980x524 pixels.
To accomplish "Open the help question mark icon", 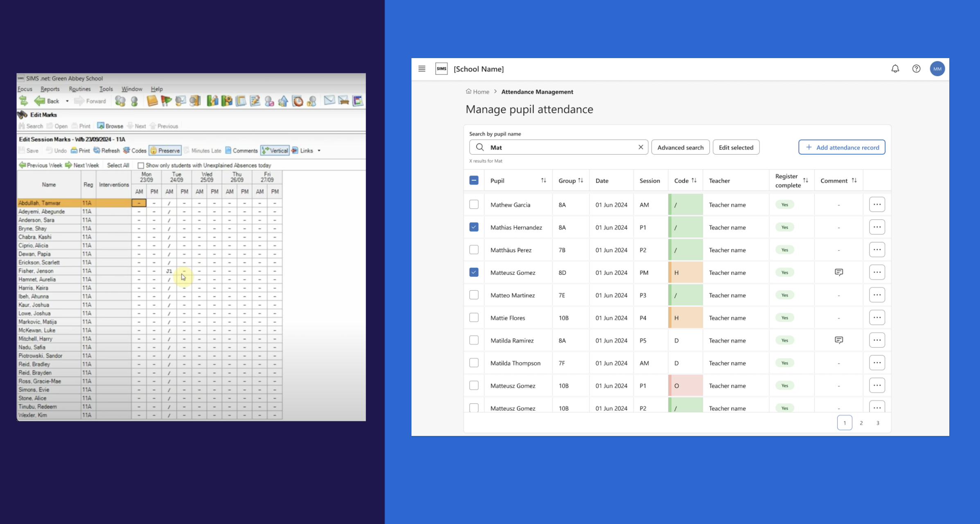I will (x=916, y=69).
